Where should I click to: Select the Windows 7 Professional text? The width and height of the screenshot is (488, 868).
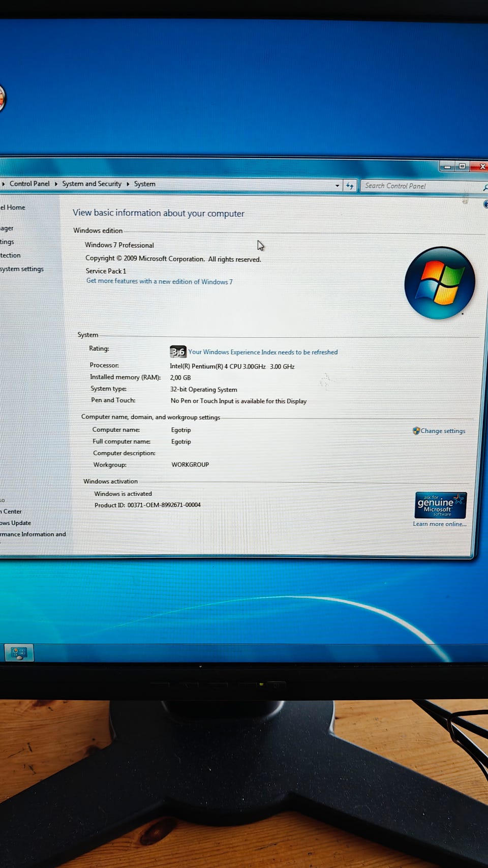point(119,245)
